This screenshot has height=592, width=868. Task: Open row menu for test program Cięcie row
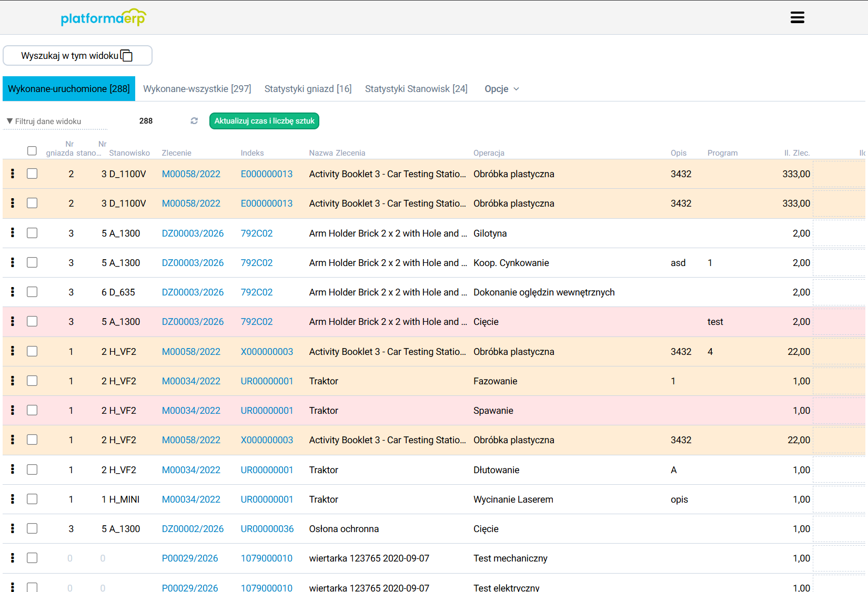point(13,321)
